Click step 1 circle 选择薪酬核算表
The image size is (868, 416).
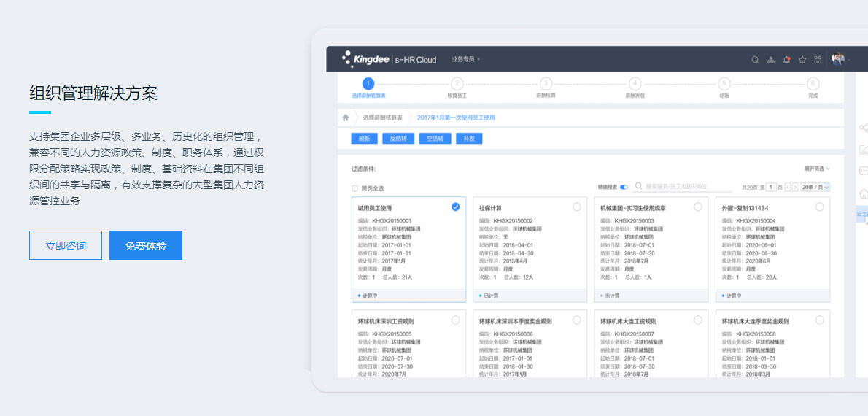coord(368,84)
